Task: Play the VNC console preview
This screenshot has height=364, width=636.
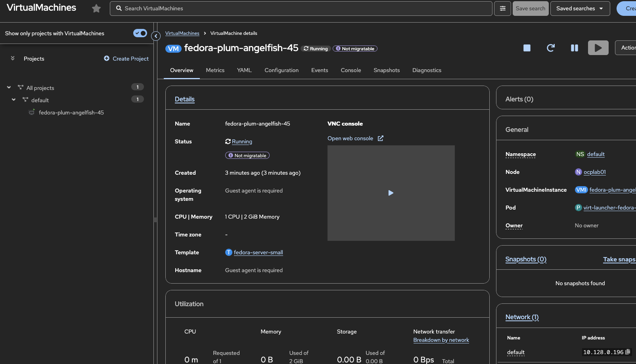Action: pos(391,193)
